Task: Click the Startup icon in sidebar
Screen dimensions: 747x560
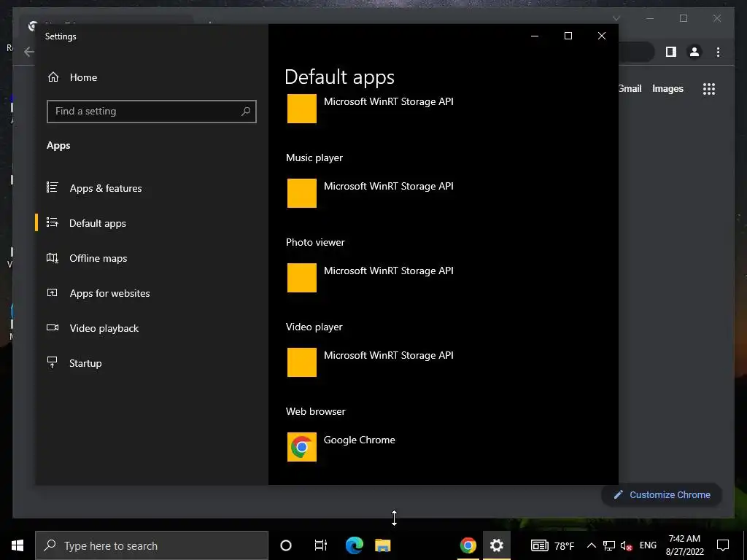Action: tap(53, 362)
